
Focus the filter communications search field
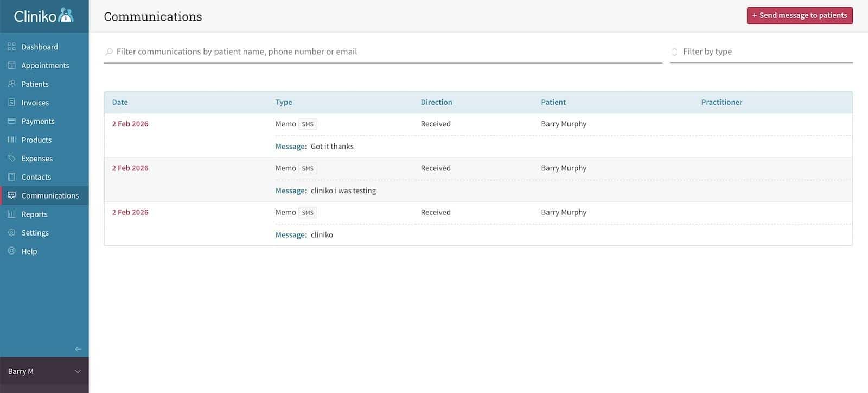[382, 52]
